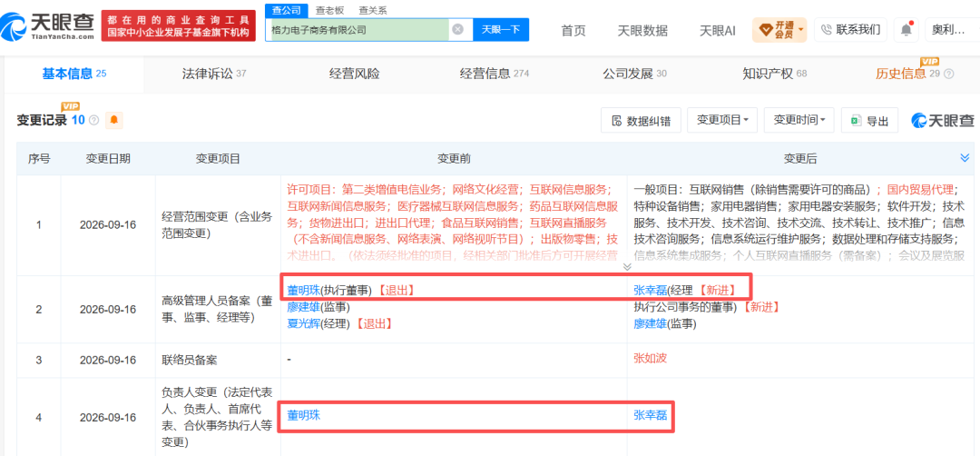
Task: Expand the truncated 经营范围 text chevron
Action: [x=627, y=266]
